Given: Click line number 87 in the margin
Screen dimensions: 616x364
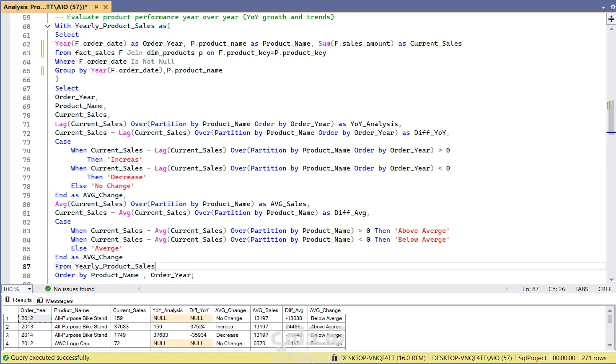Looking at the screenshot, I should pyautogui.click(x=26, y=266).
